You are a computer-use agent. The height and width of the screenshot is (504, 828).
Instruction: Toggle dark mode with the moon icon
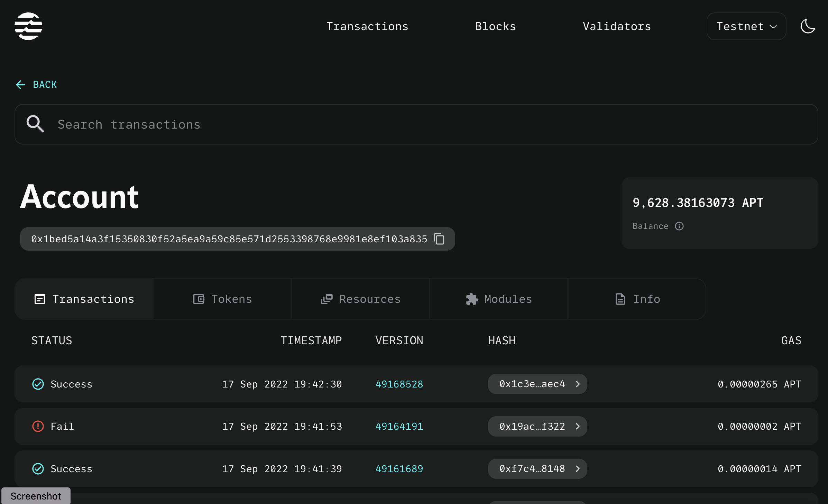tap(808, 26)
